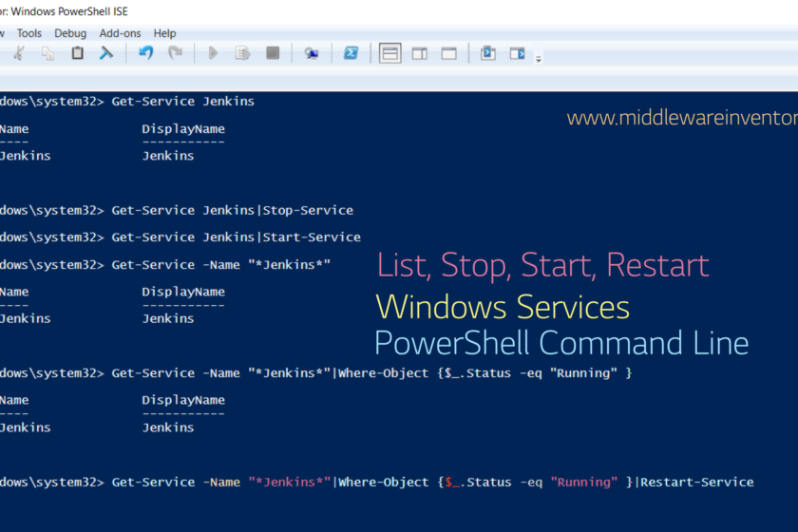Screen dimensions: 798x532
Task: Run the script with the play icon
Action: click(213, 53)
